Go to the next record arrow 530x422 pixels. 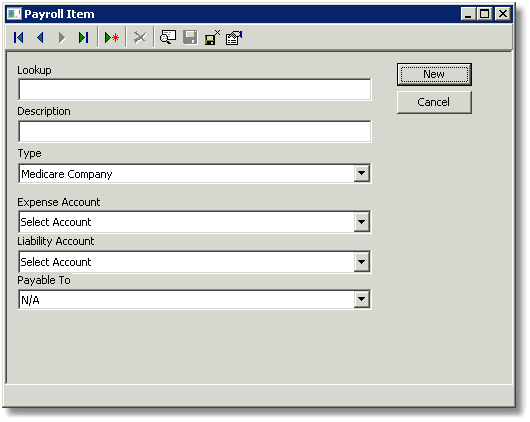(x=62, y=38)
